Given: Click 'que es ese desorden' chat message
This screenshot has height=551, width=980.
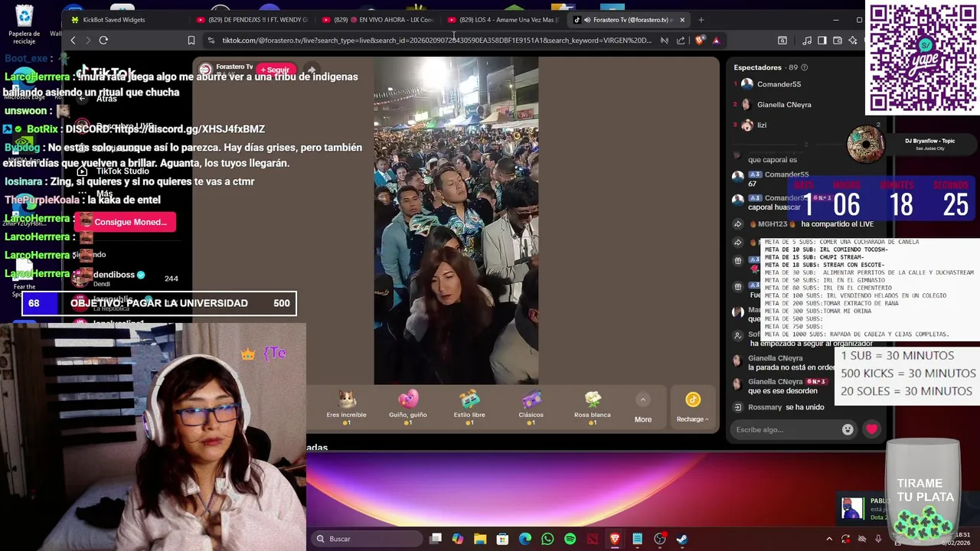Looking at the screenshot, I should pyautogui.click(x=782, y=391).
